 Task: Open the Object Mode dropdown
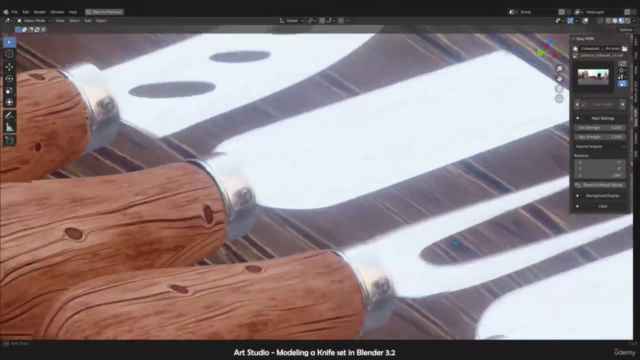(34, 20)
